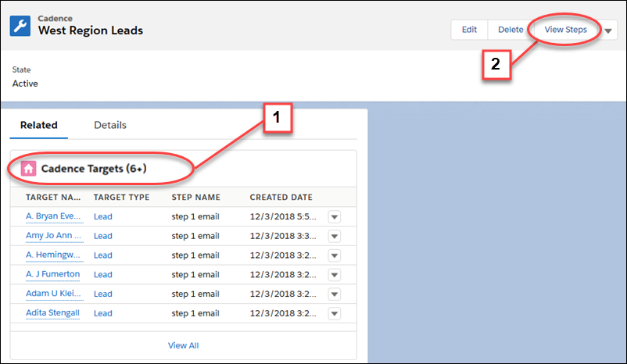627x364 pixels.
Task: Click the pink Cadence Targets icon
Action: (x=28, y=169)
